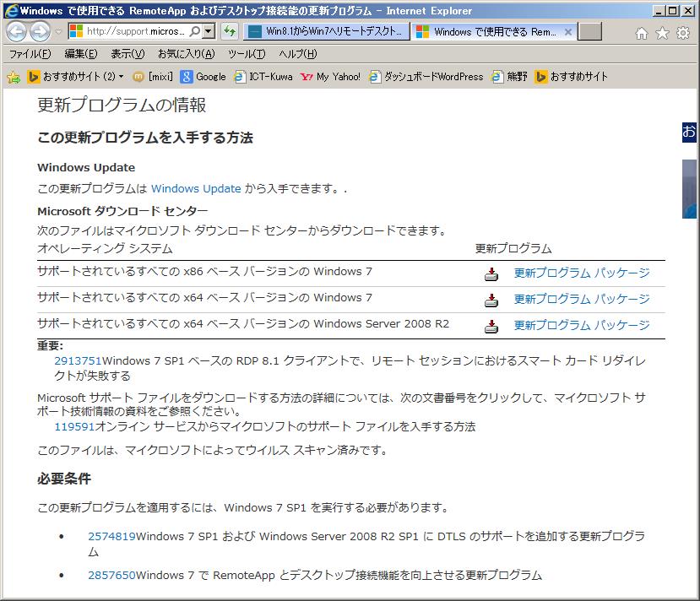
Task: Click the Internet Explorer title bar icon
Action: click(x=11, y=11)
